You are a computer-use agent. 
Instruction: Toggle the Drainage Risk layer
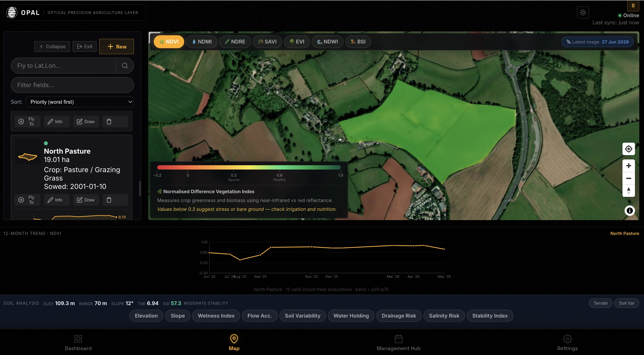399,316
